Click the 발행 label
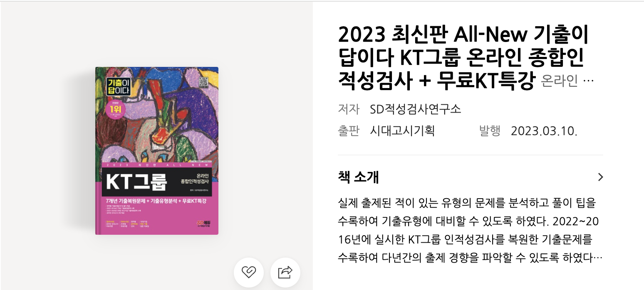The width and height of the screenshot is (644, 290). tap(490, 131)
